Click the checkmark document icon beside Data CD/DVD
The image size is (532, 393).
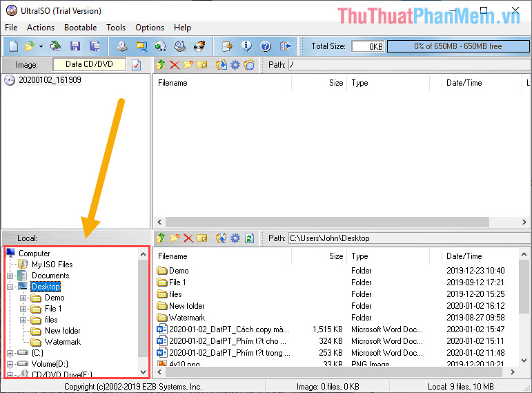(137, 65)
